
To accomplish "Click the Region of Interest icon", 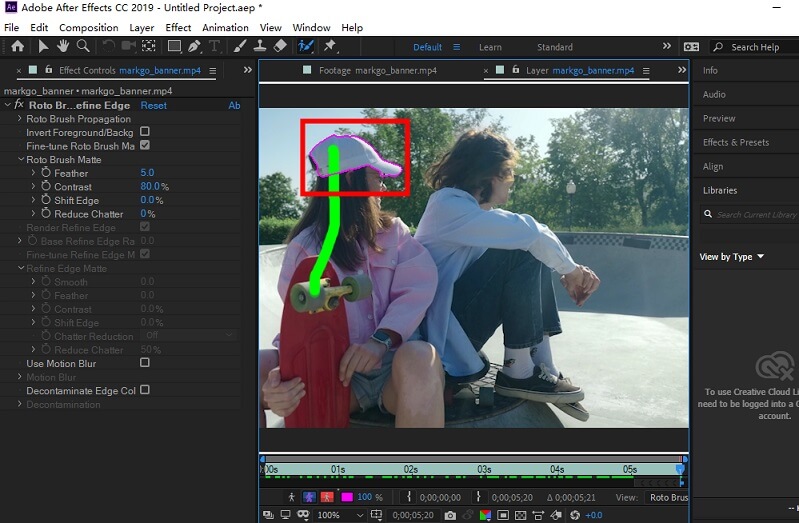I will [503, 515].
